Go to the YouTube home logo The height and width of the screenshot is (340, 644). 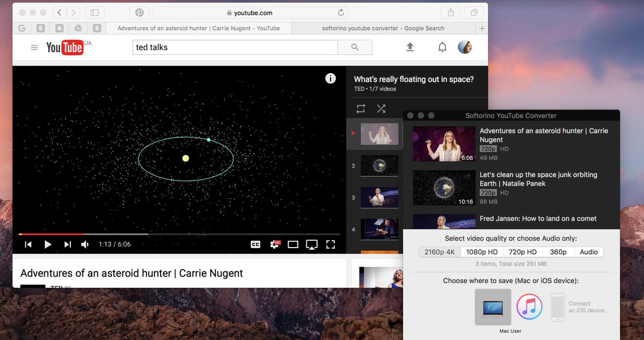[64, 47]
